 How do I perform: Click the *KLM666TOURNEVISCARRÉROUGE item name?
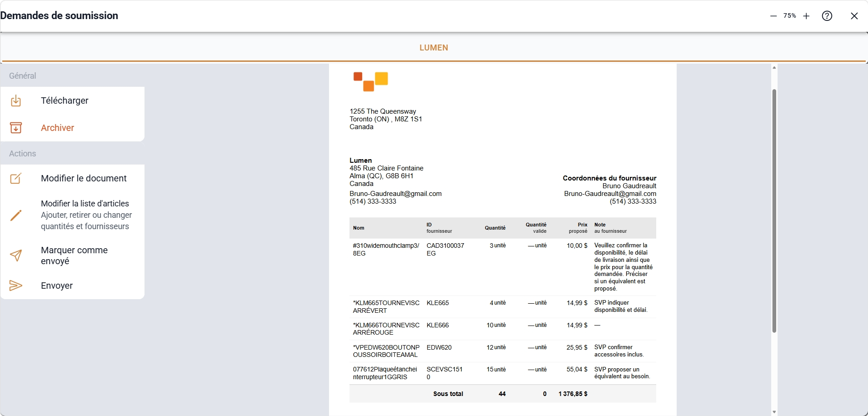[386, 329]
